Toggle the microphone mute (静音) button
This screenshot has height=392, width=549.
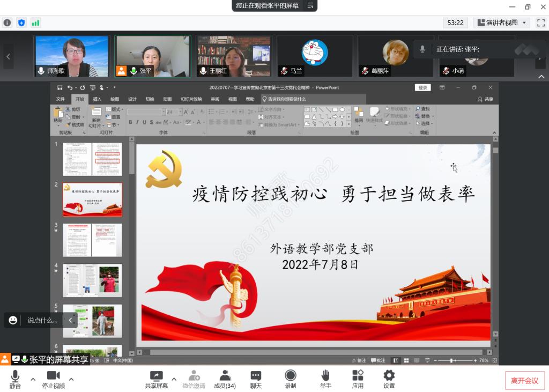(x=15, y=376)
